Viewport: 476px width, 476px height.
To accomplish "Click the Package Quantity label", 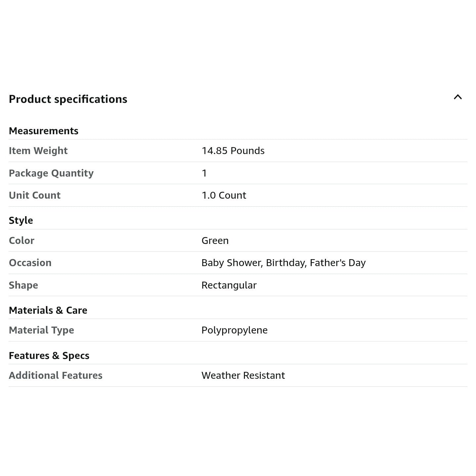I will point(51,173).
